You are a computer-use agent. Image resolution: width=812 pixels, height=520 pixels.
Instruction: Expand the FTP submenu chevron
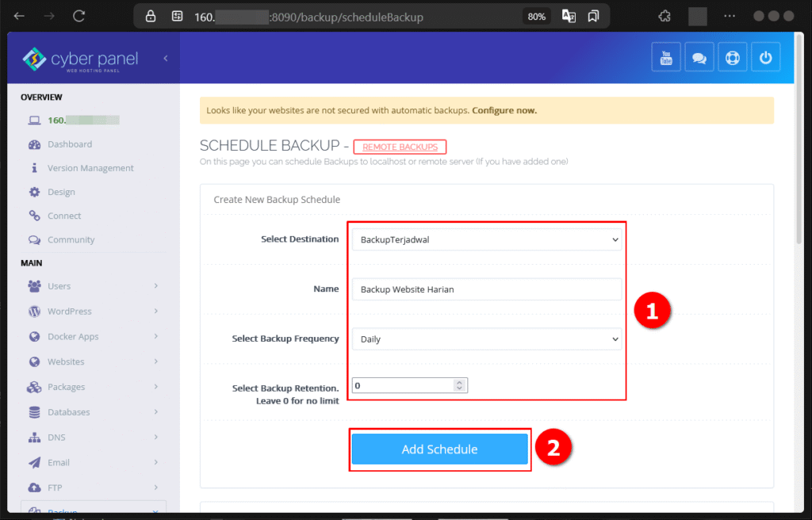pos(156,487)
